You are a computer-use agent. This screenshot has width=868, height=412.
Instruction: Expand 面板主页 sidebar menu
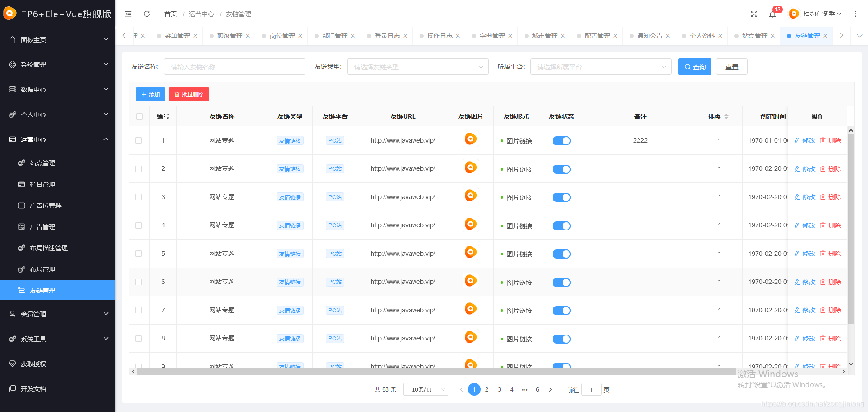(57, 40)
